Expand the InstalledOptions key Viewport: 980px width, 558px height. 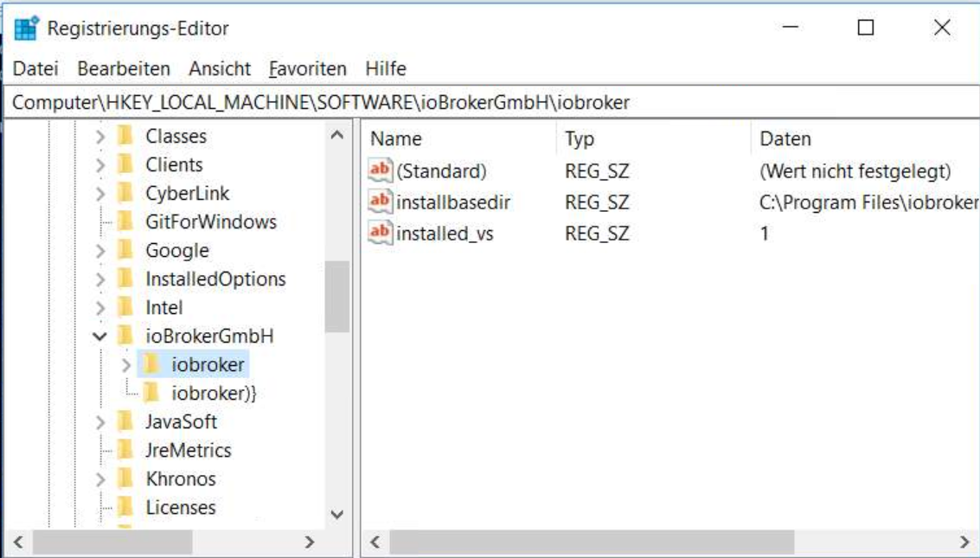100,279
